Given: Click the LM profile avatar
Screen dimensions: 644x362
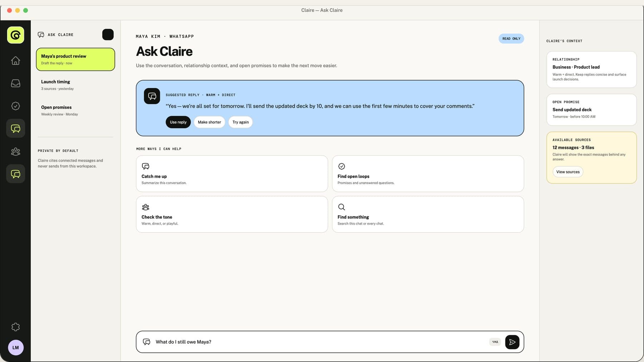Looking at the screenshot, I should coord(16,347).
